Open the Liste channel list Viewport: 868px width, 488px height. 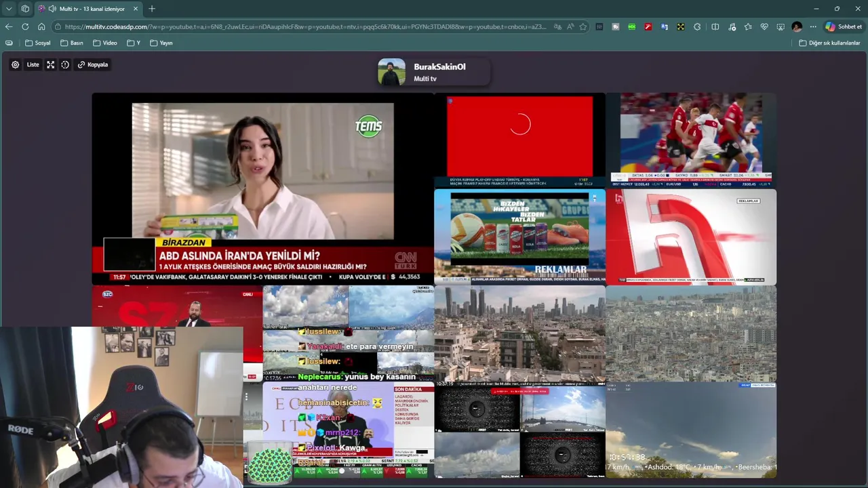point(33,64)
